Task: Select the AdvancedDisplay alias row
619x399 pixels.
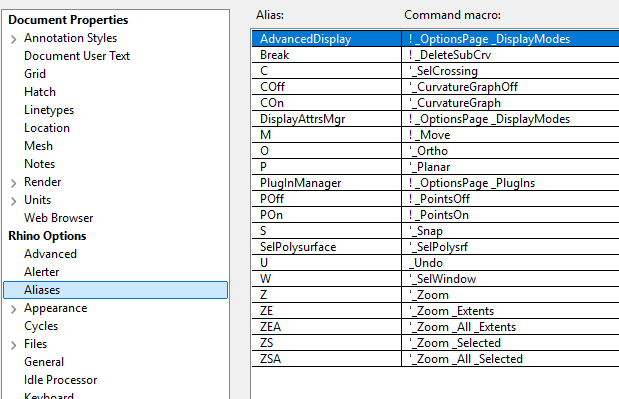Action: pyautogui.click(x=435, y=39)
